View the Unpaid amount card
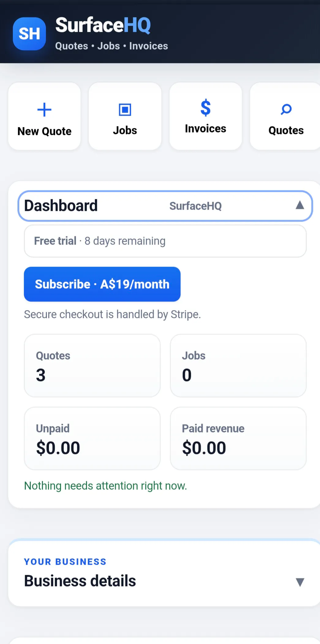The width and height of the screenshot is (320, 644). [x=92, y=438]
